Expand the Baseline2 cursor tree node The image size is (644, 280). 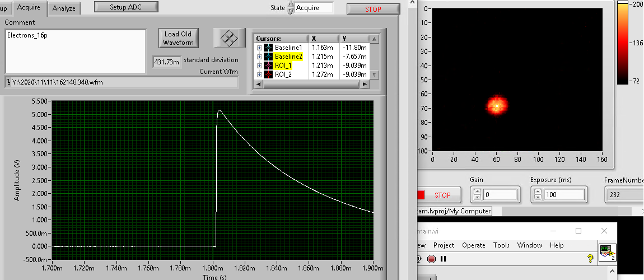(x=259, y=57)
